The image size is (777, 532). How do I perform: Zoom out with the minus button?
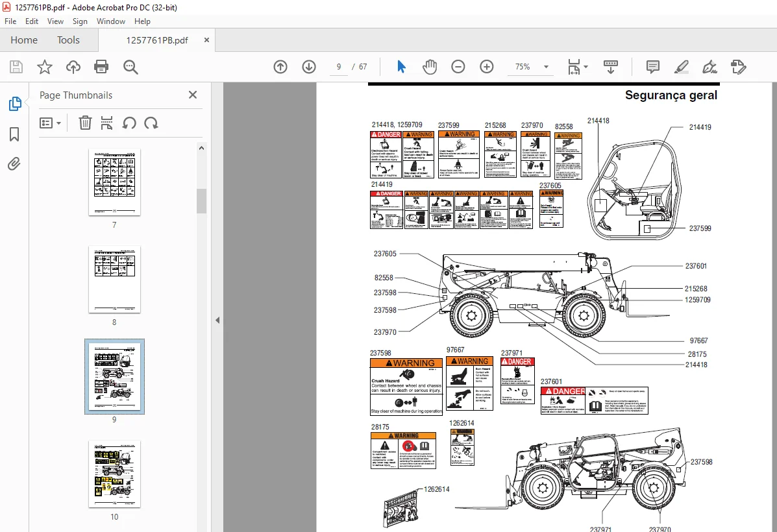[x=458, y=67]
